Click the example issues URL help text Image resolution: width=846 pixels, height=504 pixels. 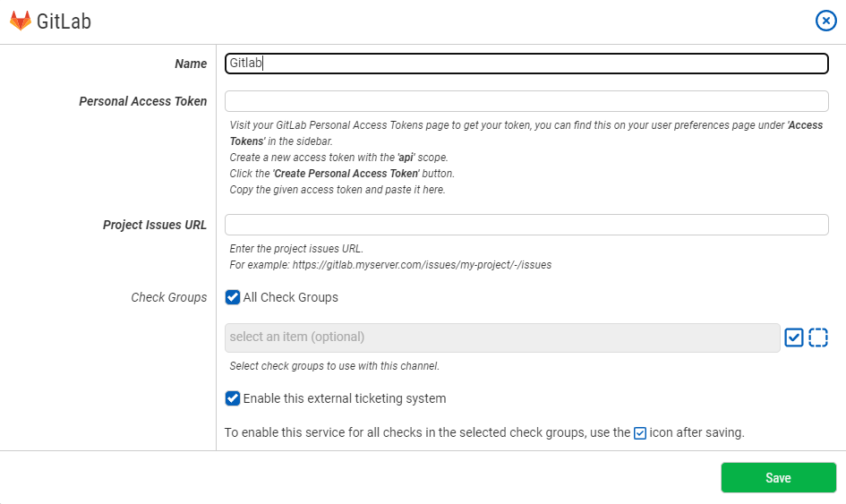(x=390, y=265)
